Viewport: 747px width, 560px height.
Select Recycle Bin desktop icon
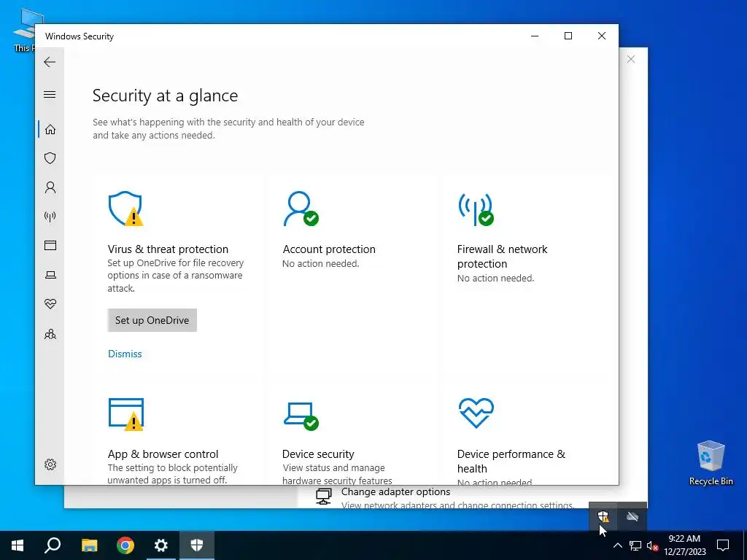click(x=711, y=462)
